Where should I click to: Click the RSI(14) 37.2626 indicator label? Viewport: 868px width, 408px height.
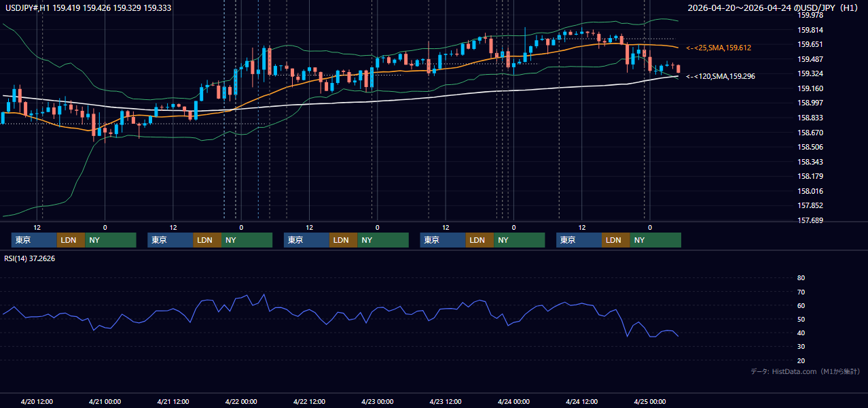point(29,258)
